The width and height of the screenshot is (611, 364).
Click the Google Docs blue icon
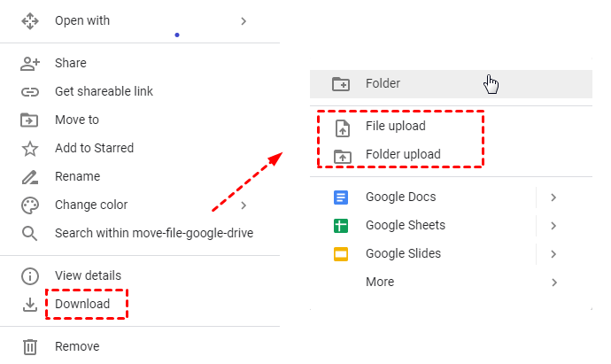tap(341, 197)
